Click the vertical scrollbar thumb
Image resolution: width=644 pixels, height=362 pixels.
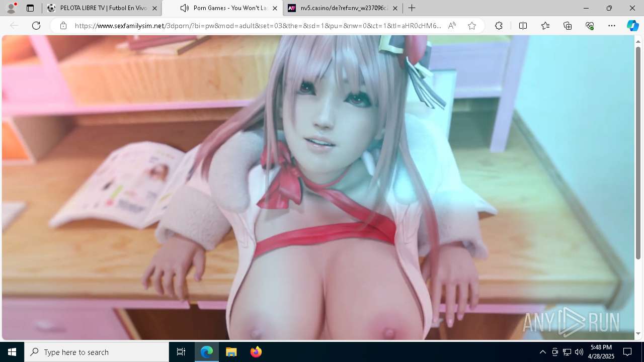click(638, 153)
